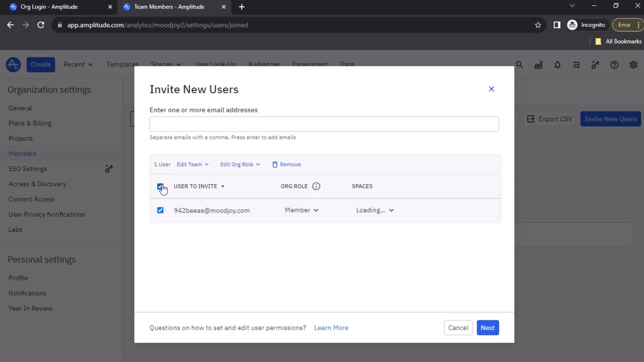Click the Learn More link

click(331, 328)
